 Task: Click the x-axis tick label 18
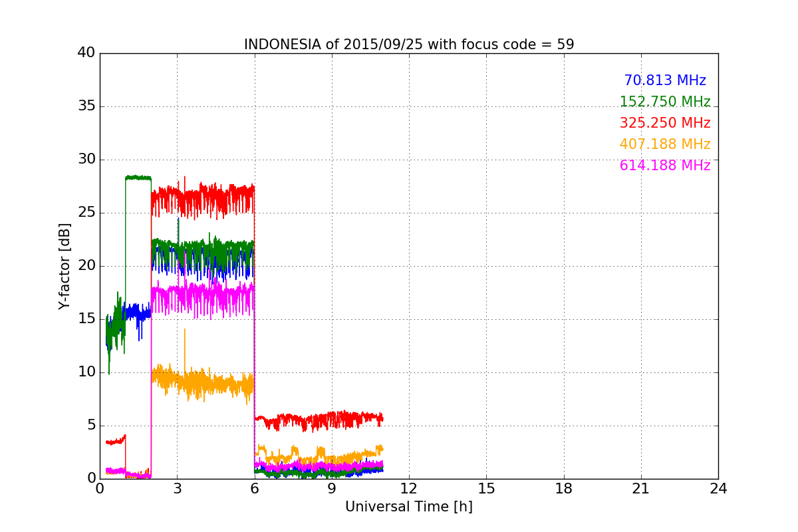(564, 488)
